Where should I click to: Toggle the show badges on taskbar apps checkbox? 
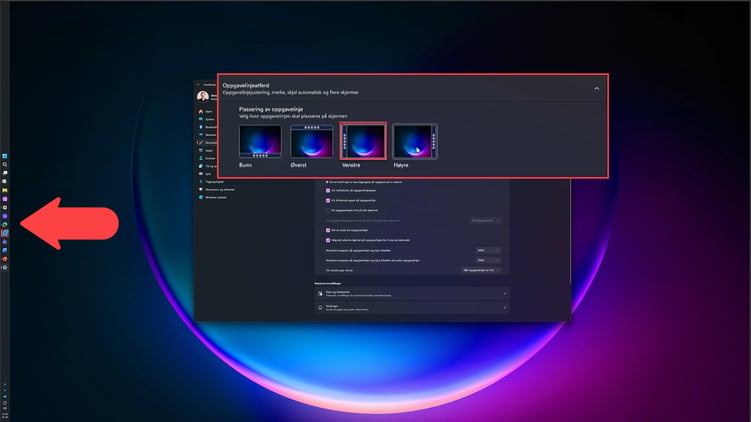(328, 190)
